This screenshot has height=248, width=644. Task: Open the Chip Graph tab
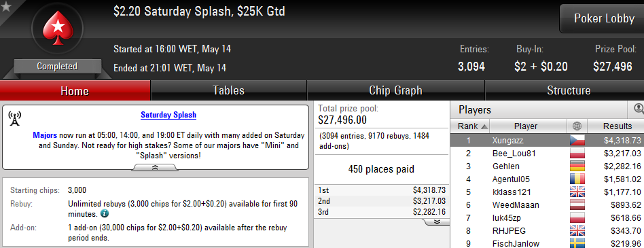(x=395, y=90)
